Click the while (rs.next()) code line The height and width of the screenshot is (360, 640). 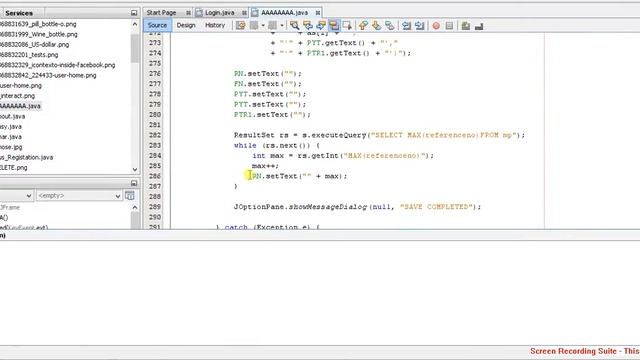click(277, 145)
